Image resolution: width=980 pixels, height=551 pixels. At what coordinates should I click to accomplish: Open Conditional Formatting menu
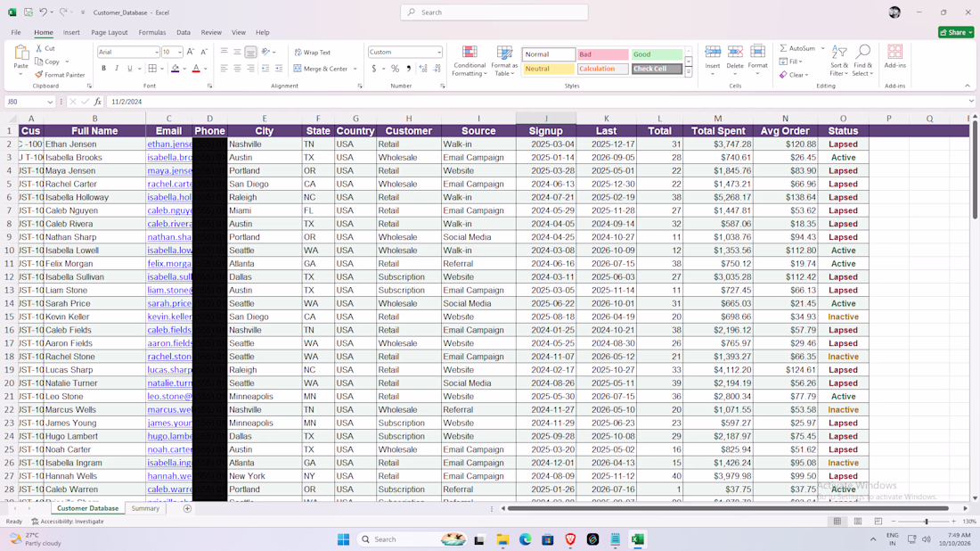pyautogui.click(x=470, y=61)
